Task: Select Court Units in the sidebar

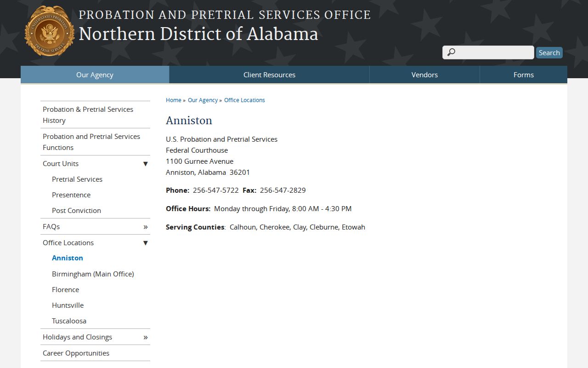Action: click(61, 164)
